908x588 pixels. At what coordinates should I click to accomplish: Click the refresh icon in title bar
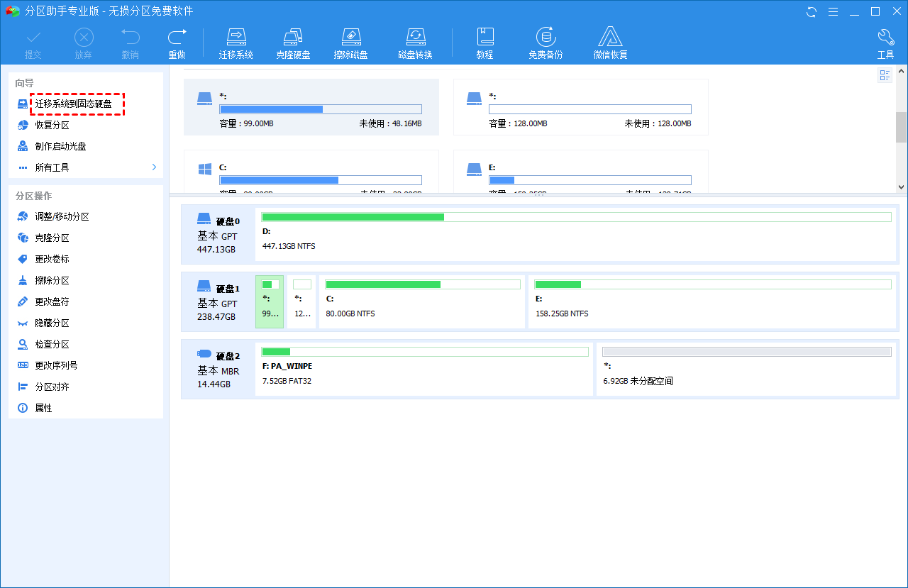(812, 11)
